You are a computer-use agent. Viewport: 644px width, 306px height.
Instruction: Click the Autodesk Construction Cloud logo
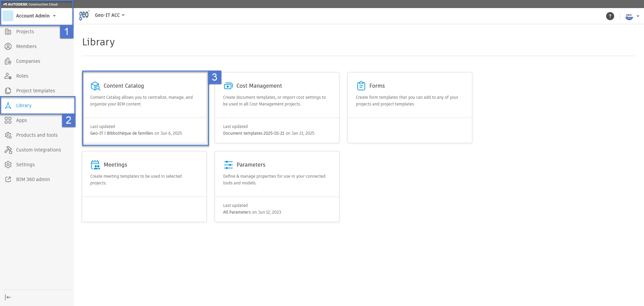[x=31, y=4]
